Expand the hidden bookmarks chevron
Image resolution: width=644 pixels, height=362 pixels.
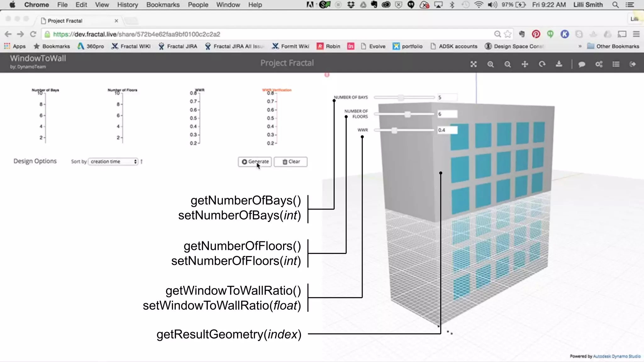click(580, 46)
